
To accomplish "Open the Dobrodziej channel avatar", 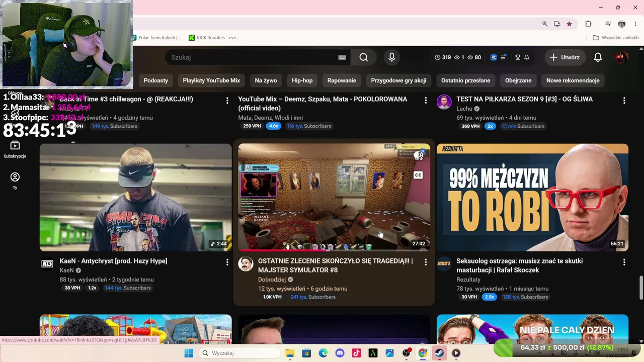I will point(246,264).
